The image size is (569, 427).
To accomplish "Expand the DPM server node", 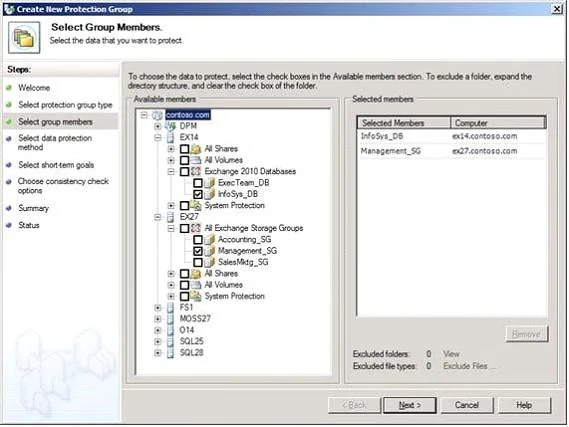I will (x=157, y=126).
